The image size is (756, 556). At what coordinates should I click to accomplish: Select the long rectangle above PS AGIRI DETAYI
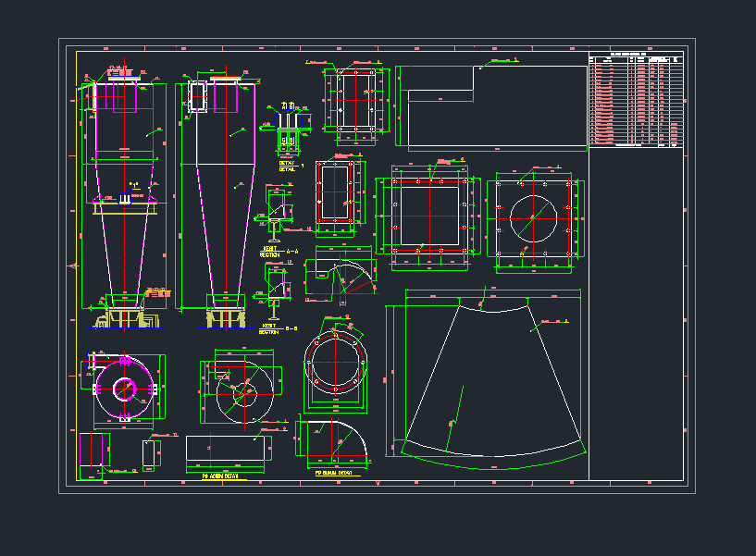point(228,449)
